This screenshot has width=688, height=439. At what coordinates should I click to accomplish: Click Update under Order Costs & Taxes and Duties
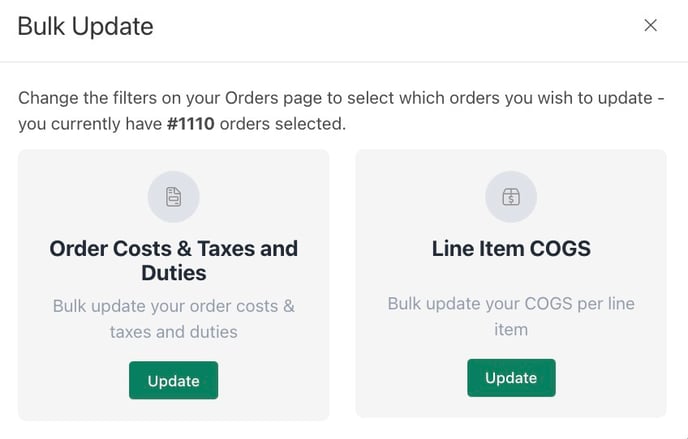point(173,380)
